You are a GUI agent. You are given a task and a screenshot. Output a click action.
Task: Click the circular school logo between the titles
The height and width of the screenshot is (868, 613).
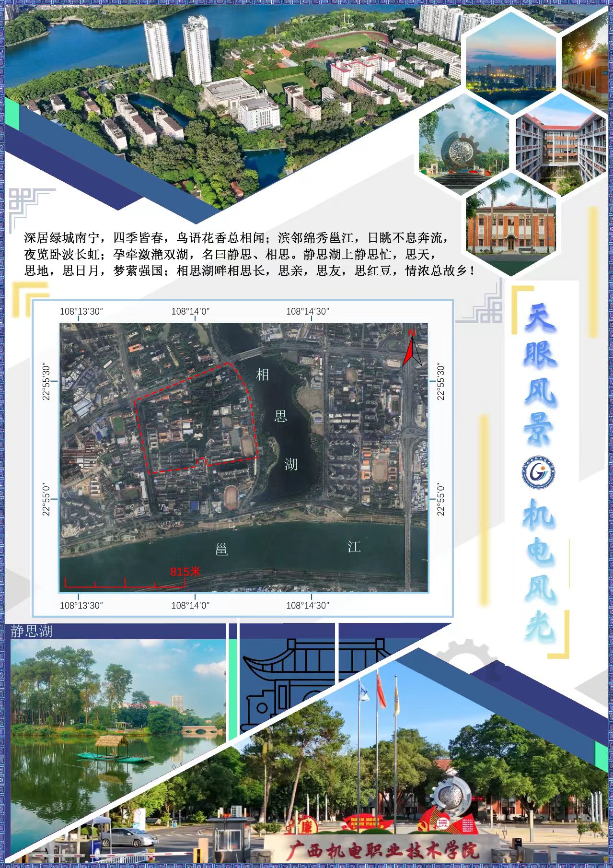coord(538,472)
